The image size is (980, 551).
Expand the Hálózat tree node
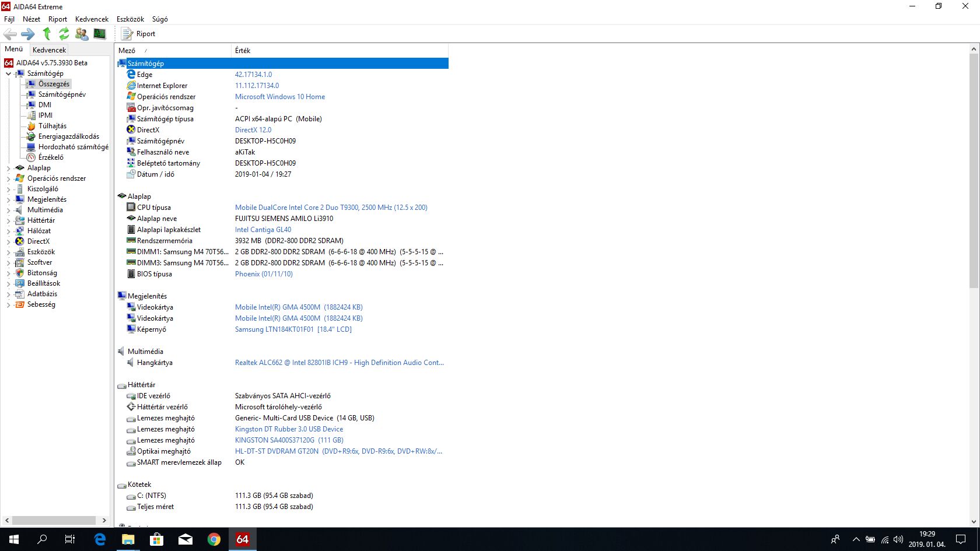(8, 231)
